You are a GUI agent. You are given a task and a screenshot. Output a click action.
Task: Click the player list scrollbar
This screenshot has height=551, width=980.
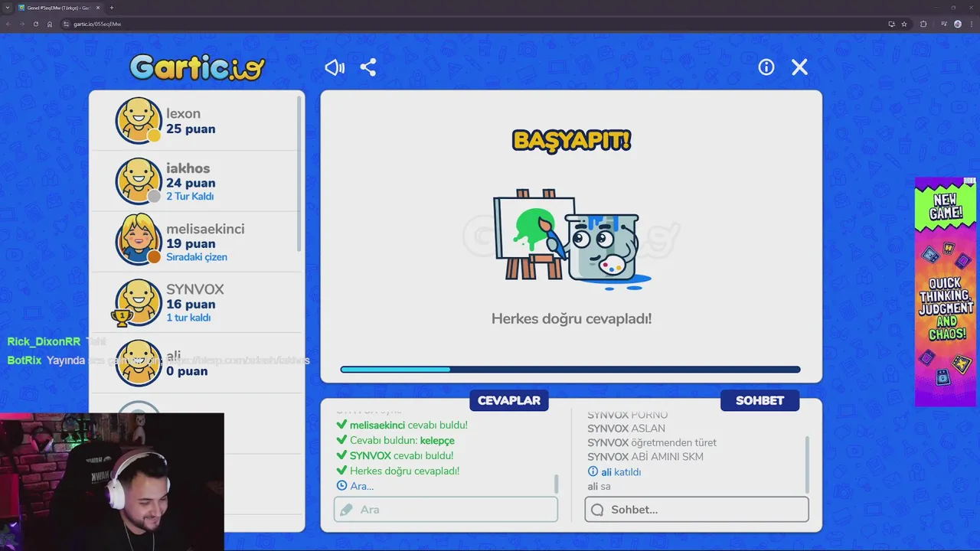click(x=299, y=173)
